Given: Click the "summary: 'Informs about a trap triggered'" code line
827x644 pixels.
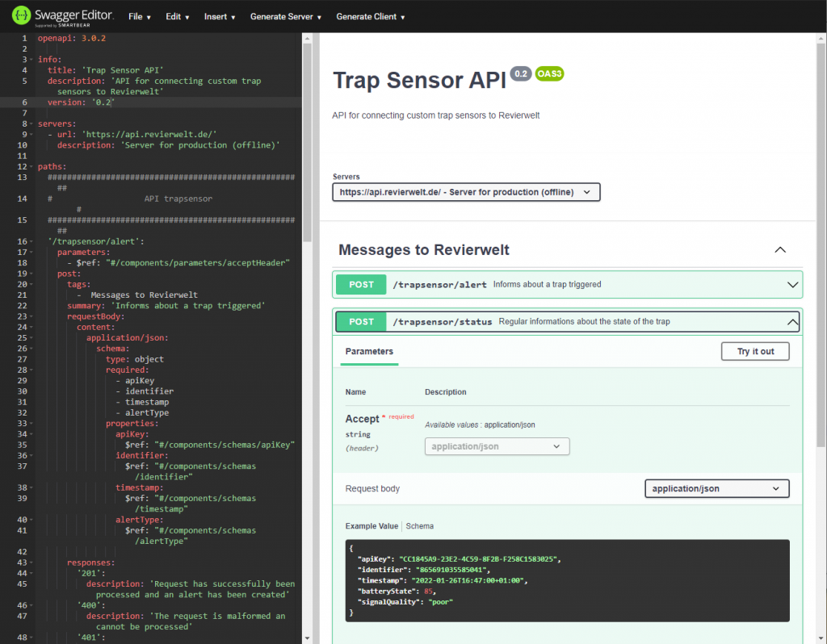Looking at the screenshot, I should pos(166,306).
